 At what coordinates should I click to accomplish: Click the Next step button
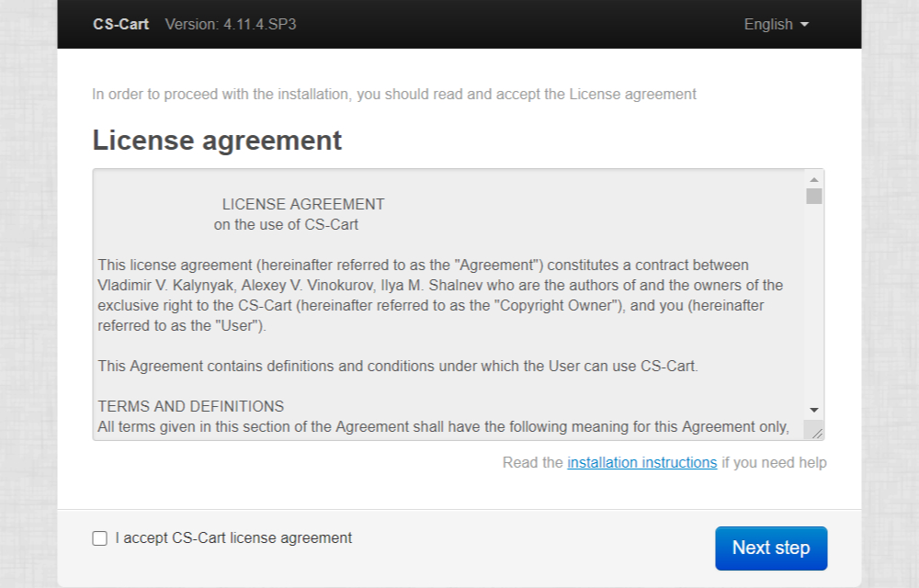(771, 548)
